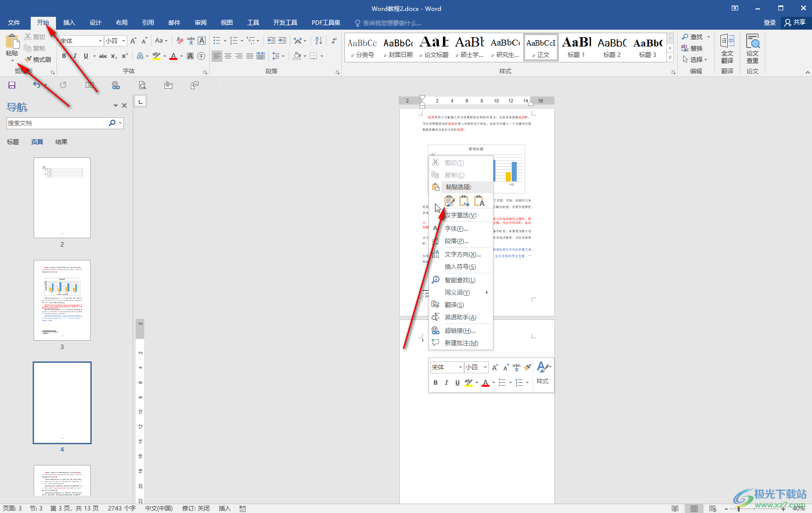Open the Change Case (Aa) dropdown

tap(161, 41)
